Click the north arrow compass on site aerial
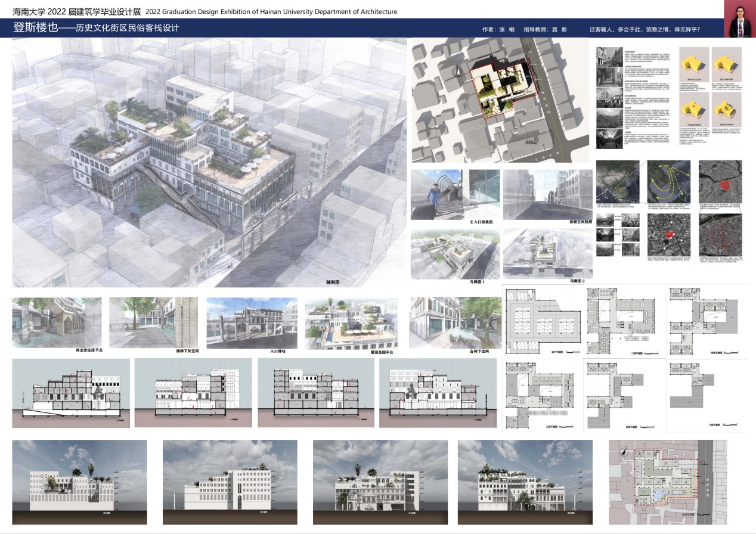This screenshot has width=756, height=534. 458,70
